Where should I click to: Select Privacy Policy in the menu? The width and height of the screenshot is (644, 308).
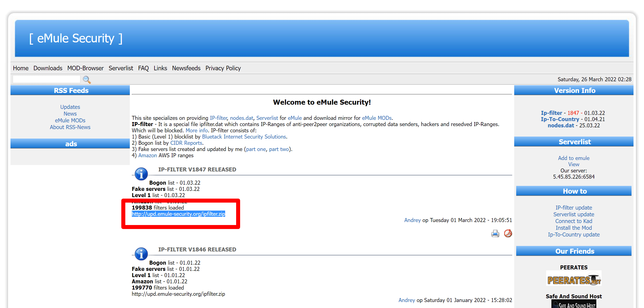pos(223,68)
